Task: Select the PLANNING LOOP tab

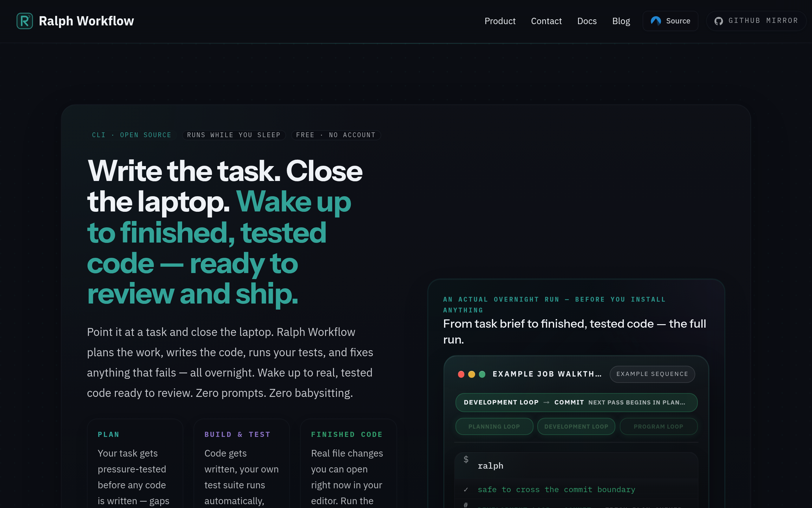Action: tap(494, 426)
